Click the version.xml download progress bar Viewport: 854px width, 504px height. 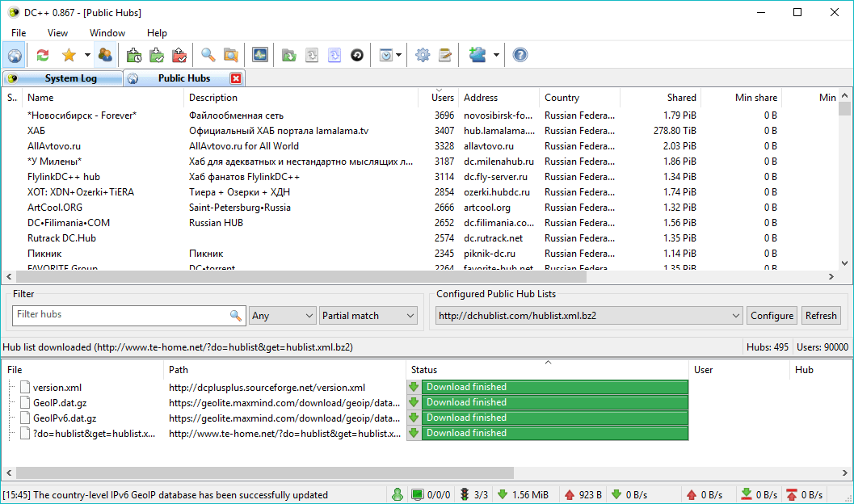point(548,387)
